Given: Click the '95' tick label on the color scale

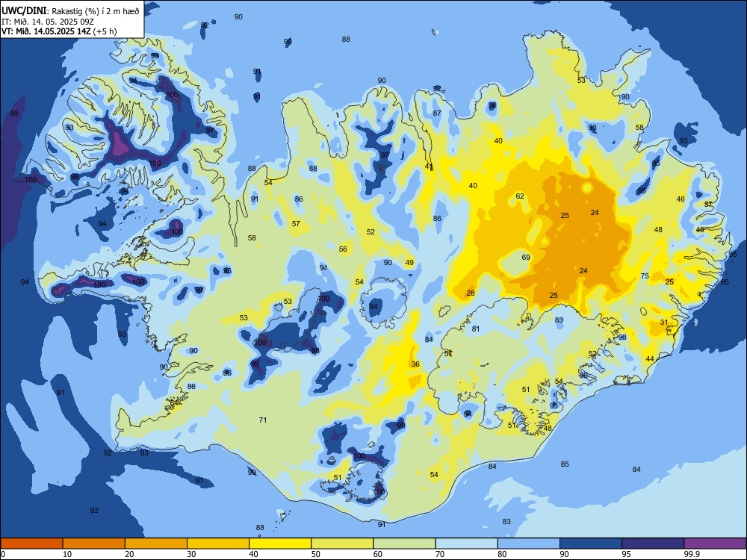Looking at the screenshot, I should pyautogui.click(x=626, y=554).
